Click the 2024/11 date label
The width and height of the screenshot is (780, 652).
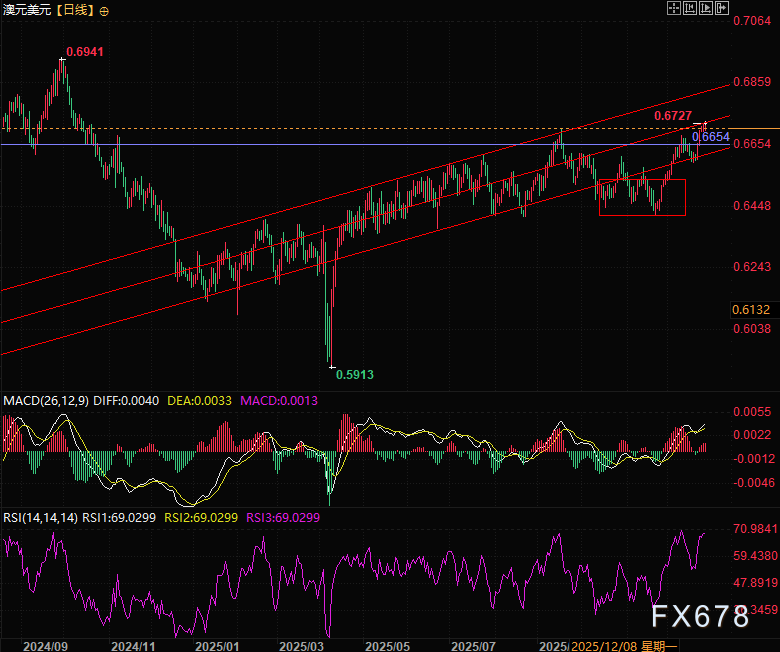[133, 646]
